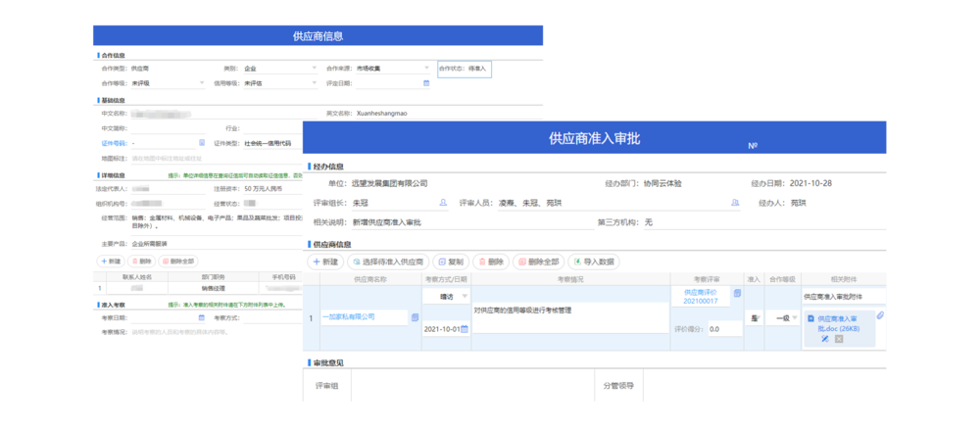Click 选择待准入供应商 button
The image size is (980, 430).
point(387,262)
